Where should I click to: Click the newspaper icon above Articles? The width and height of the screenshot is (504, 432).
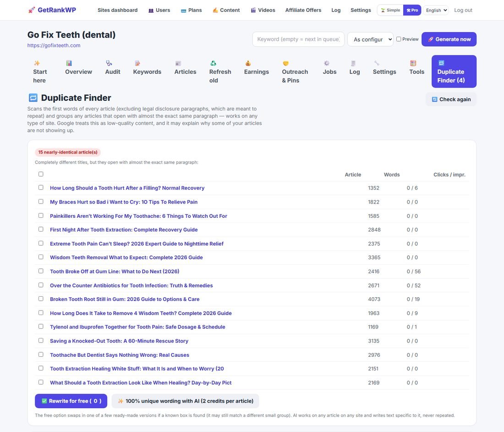(178, 63)
